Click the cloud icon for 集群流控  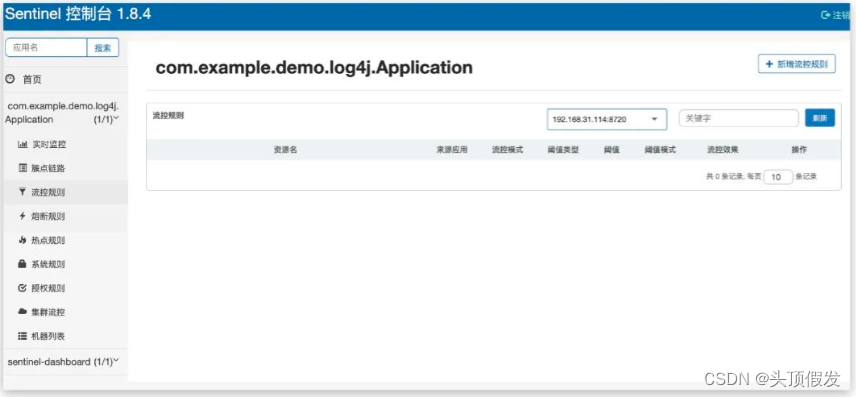(22, 312)
